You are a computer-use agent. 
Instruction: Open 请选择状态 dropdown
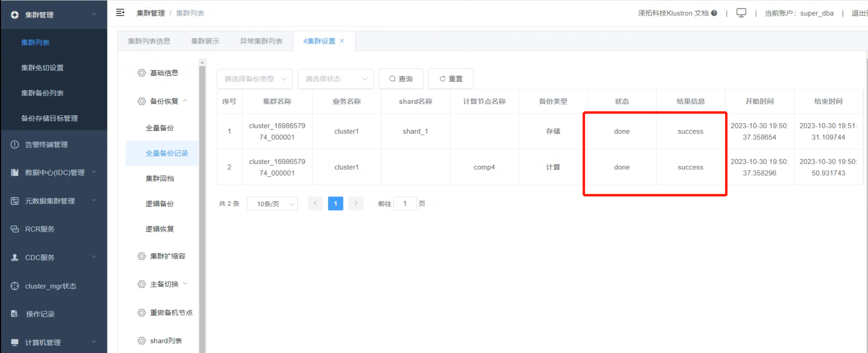(336, 79)
